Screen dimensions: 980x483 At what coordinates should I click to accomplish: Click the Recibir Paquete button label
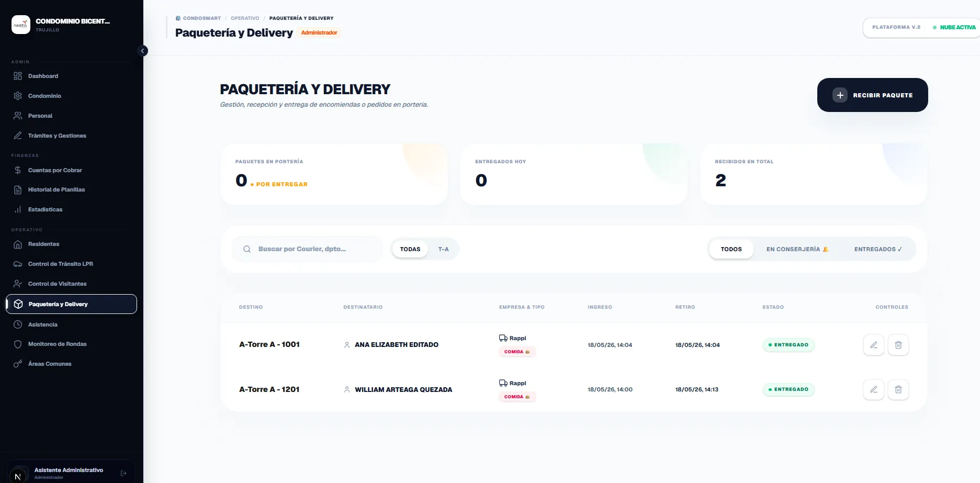coord(883,95)
